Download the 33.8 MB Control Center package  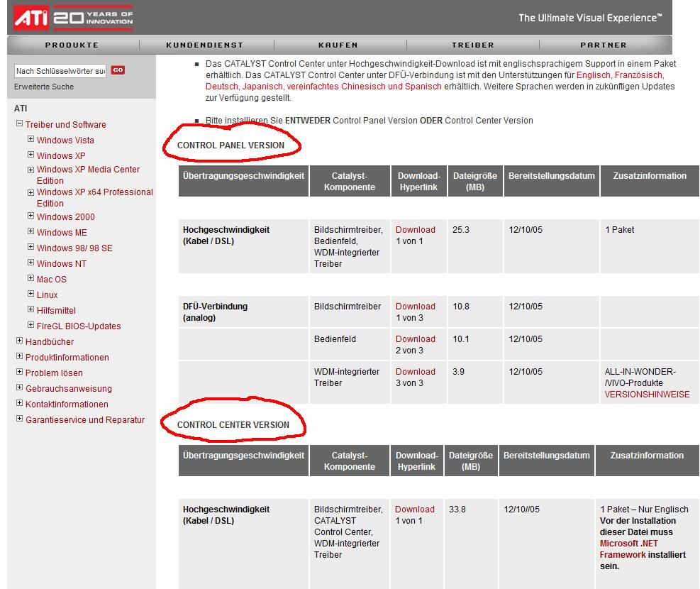pos(415,510)
